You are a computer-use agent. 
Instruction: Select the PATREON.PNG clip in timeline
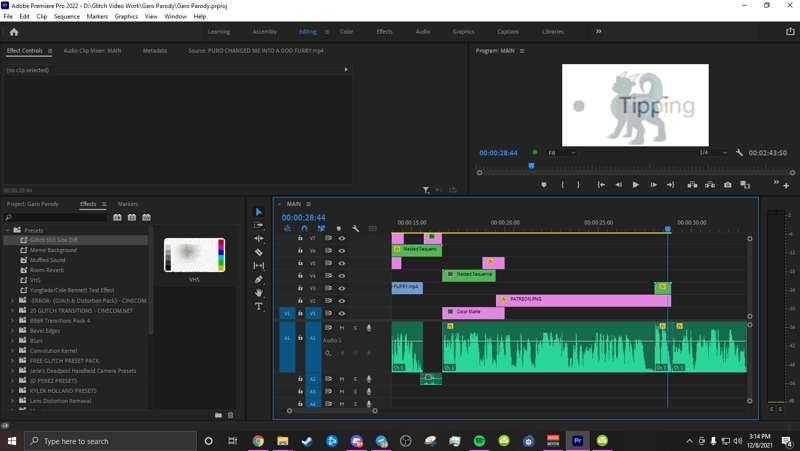(x=583, y=300)
